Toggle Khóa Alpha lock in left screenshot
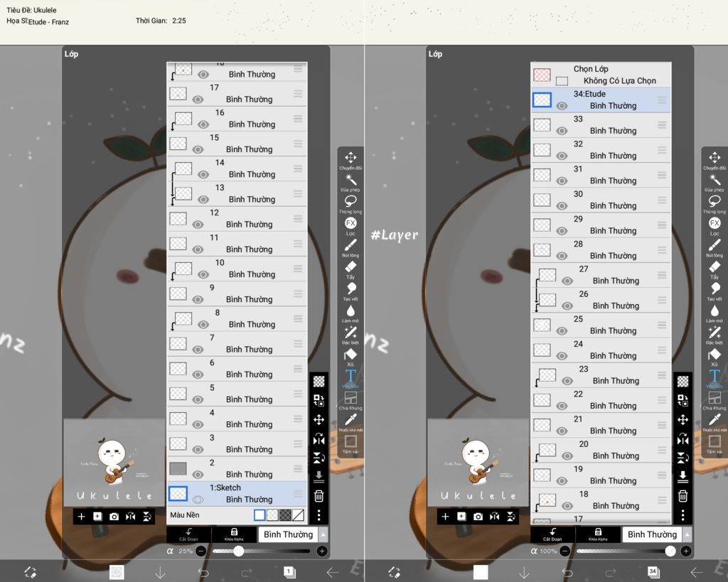The width and height of the screenshot is (728, 582). click(234, 534)
